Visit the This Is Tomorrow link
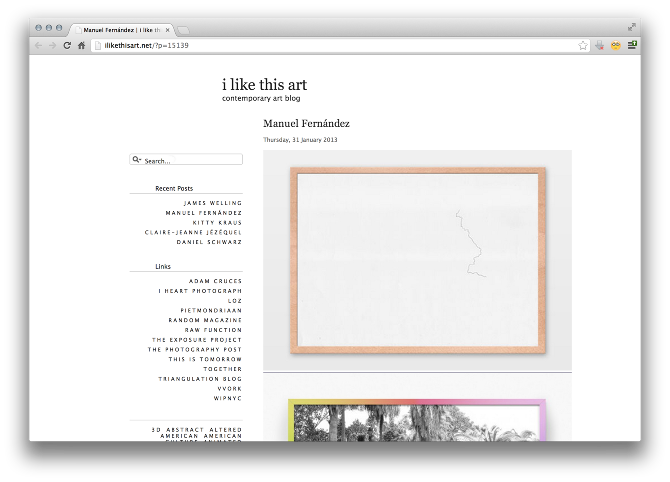 [x=205, y=359]
